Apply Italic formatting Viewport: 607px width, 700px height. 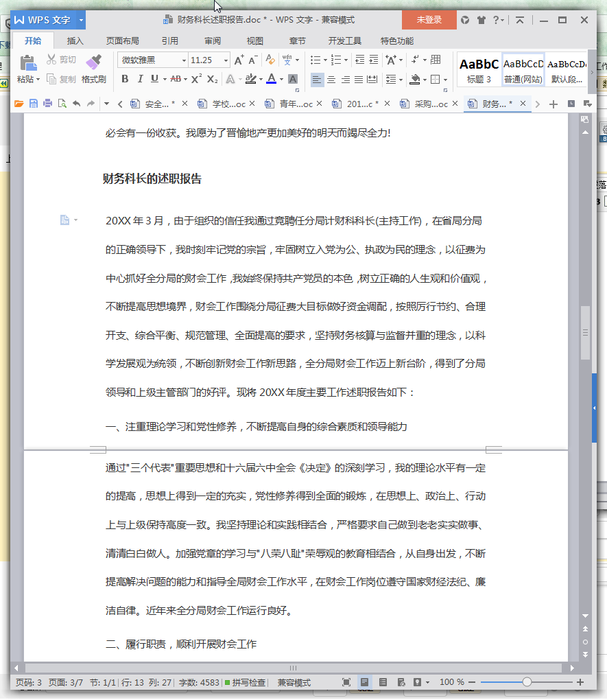click(x=140, y=79)
